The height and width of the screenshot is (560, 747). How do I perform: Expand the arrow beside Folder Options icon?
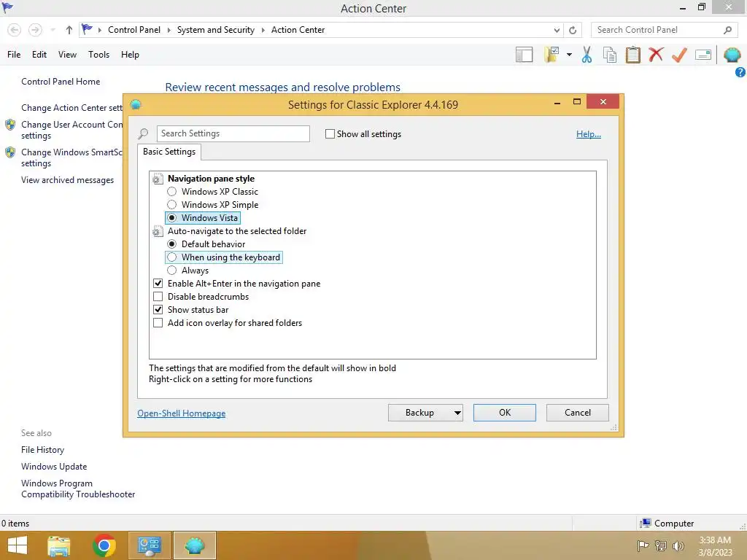(x=569, y=55)
